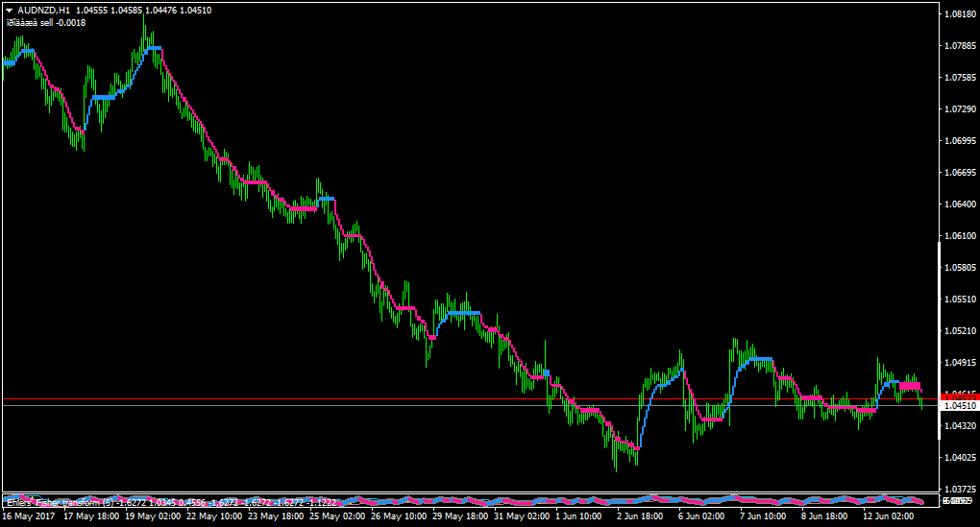Viewport: 980px width, 527px height.
Task: Click the '22 May 10:00' time axis label
Action: click(x=214, y=516)
